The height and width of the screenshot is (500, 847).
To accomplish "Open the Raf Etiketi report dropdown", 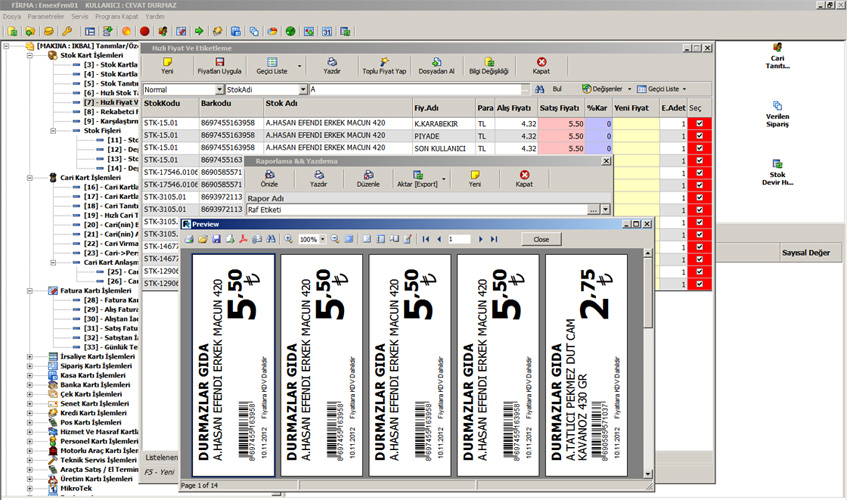I will (606, 210).
